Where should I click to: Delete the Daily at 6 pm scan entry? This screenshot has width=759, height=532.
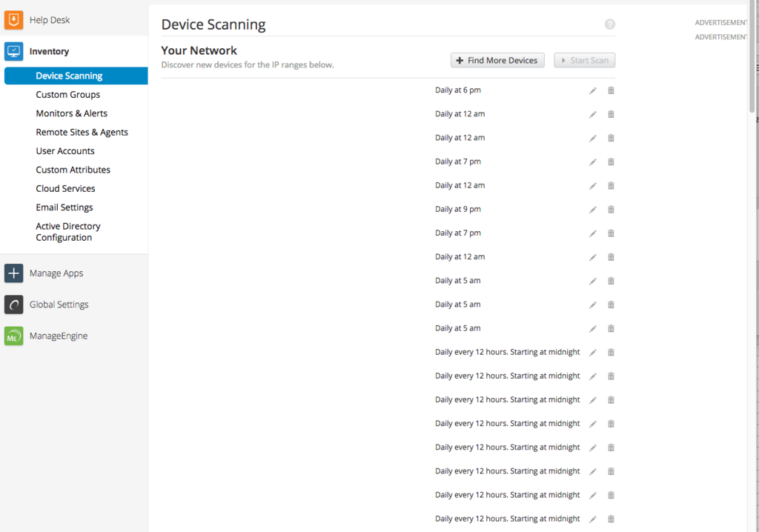(x=610, y=90)
